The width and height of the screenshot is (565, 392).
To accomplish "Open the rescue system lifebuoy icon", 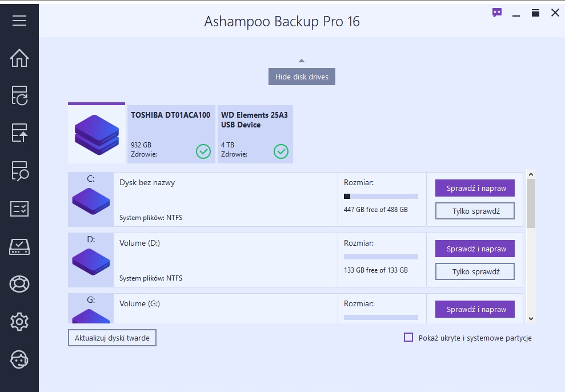I will (x=19, y=284).
